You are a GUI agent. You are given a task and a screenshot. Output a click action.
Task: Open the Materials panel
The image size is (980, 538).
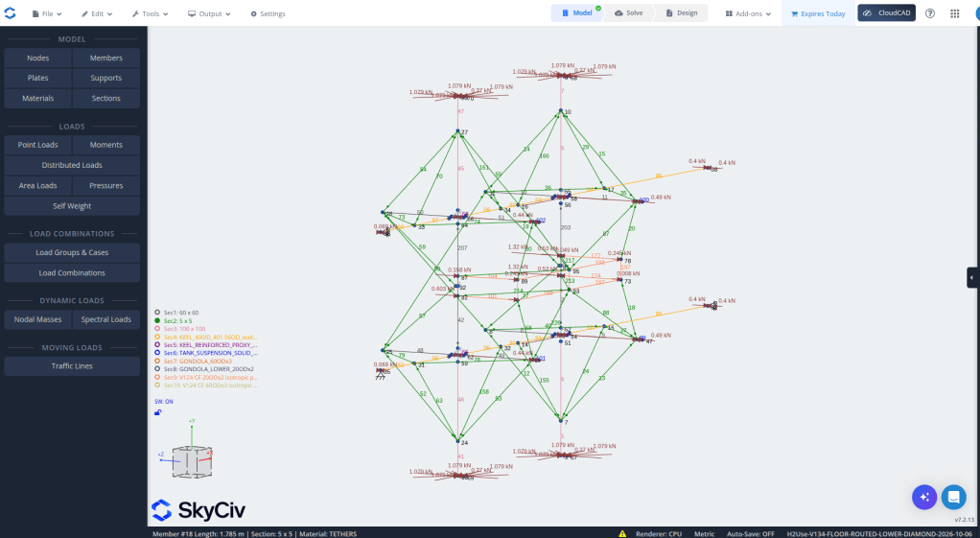(38, 98)
